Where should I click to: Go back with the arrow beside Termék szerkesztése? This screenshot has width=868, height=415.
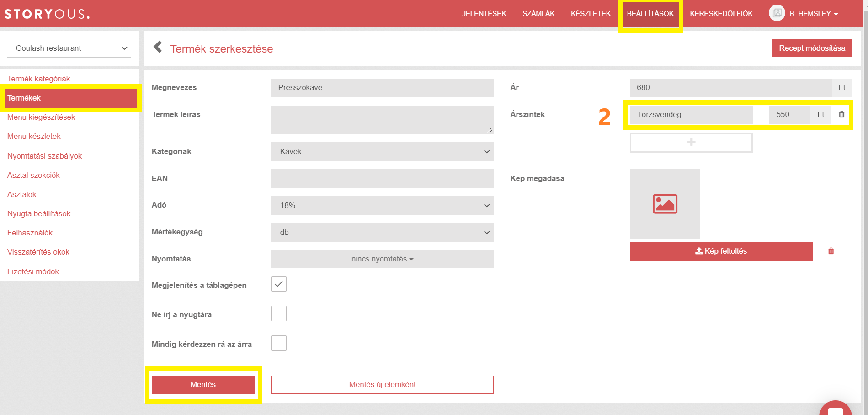(158, 47)
